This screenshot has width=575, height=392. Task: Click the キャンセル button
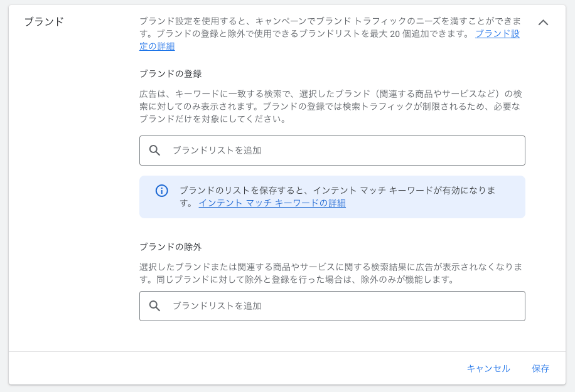(488, 369)
